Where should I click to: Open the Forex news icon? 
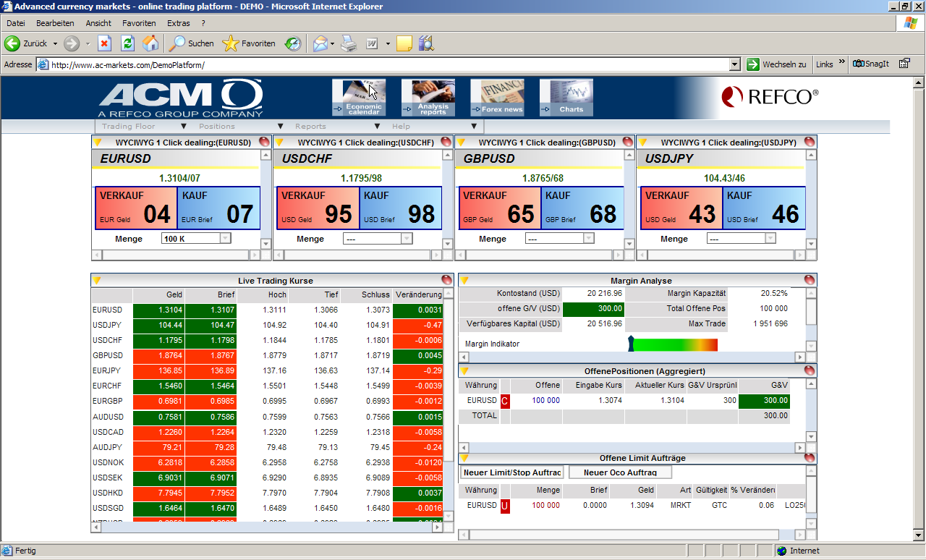pyautogui.click(x=497, y=98)
